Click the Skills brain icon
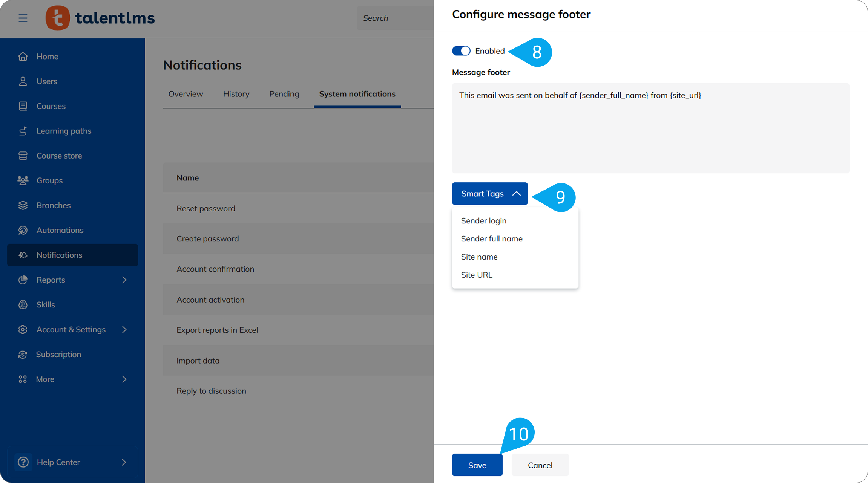 (23, 304)
